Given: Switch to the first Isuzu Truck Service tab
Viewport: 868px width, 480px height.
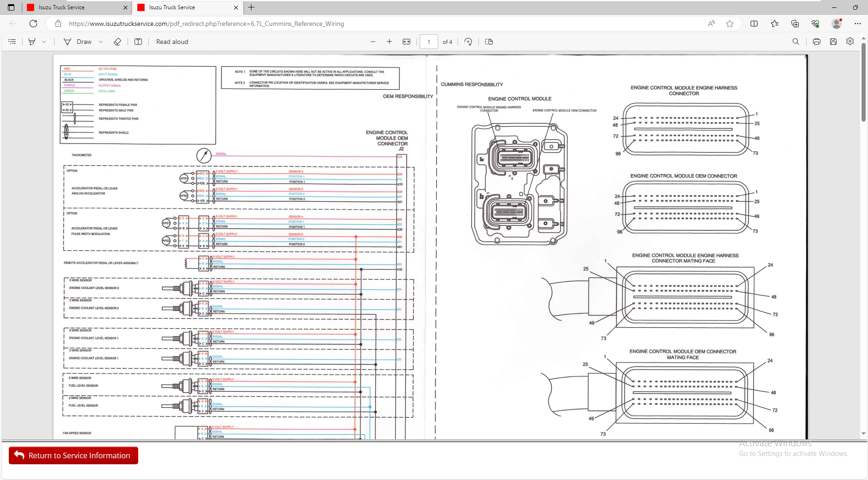Looking at the screenshot, I should pyautogui.click(x=76, y=7).
